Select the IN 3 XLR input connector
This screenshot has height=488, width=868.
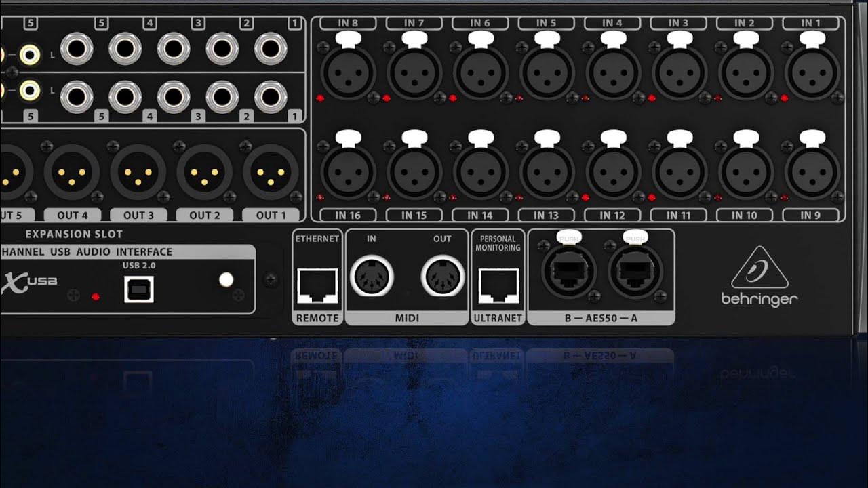click(x=679, y=73)
